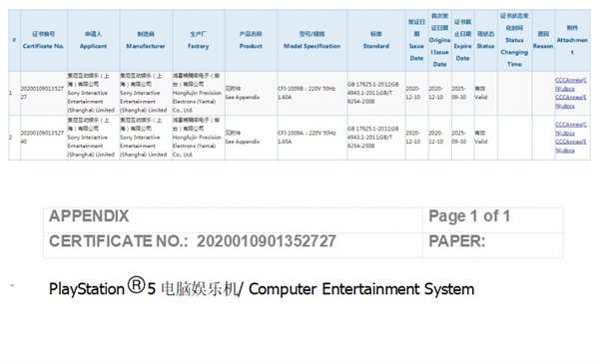This screenshot has height=364, width=599.
Task: Click the CFI-1009B model specification cell
Action: (312, 93)
